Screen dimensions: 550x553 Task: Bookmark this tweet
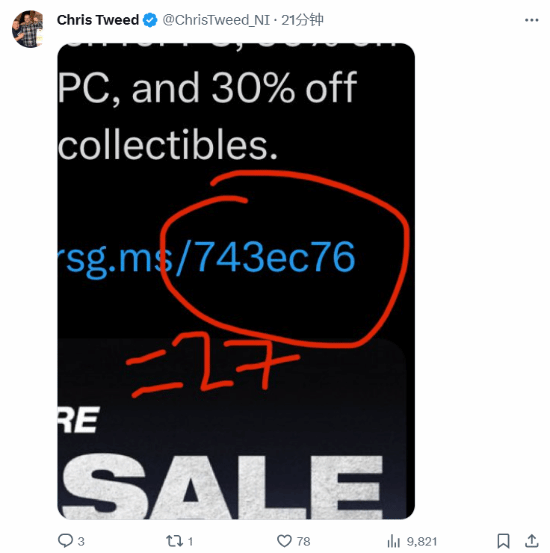[503, 541]
